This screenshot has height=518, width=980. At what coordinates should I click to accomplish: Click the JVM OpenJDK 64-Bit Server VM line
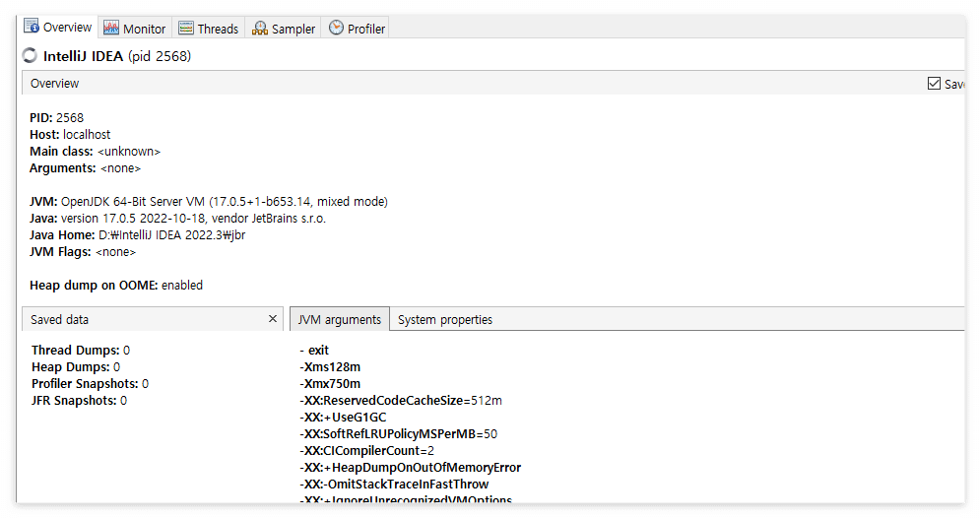pyautogui.click(x=209, y=201)
